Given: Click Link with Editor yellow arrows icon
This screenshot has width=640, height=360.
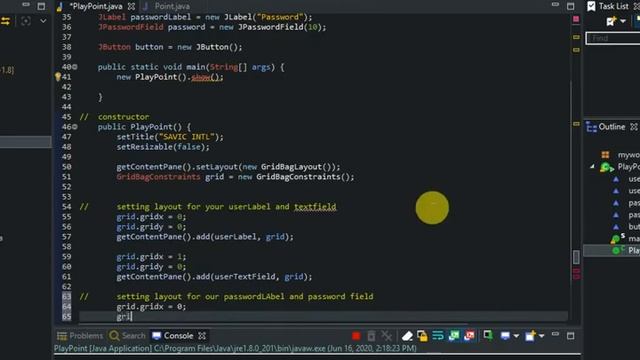Looking at the screenshot, I should click(5, 21).
